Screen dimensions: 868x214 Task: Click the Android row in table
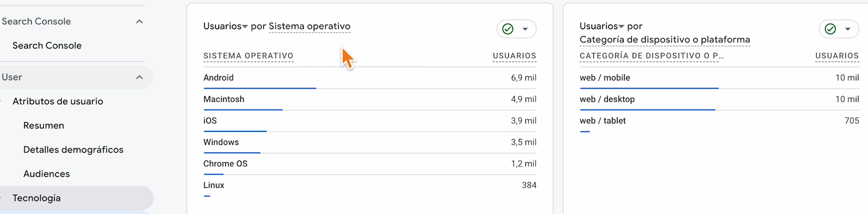tap(219, 78)
